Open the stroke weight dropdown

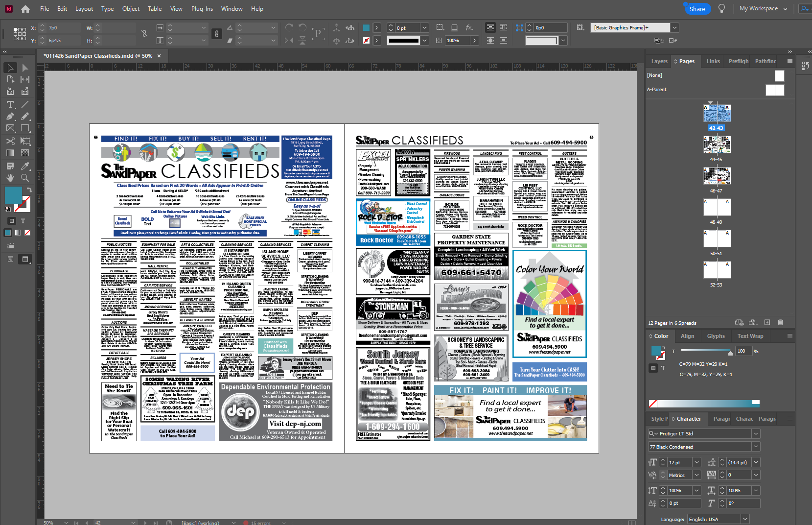pyautogui.click(x=424, y=28)
